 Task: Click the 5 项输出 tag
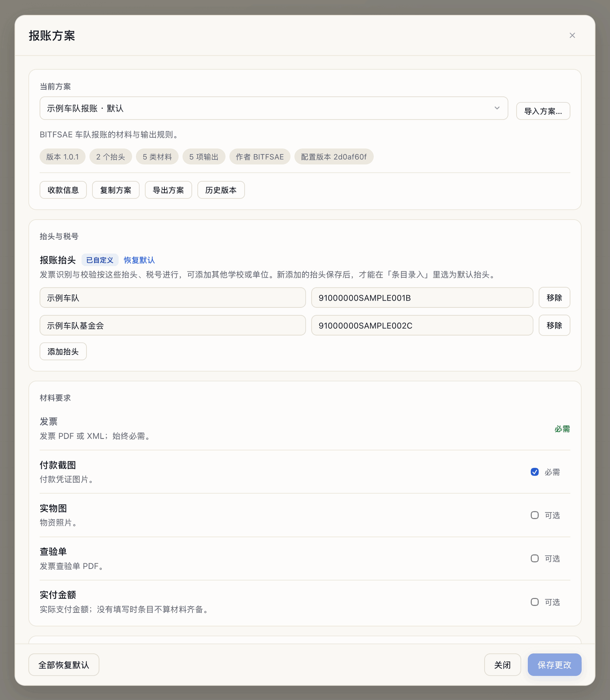point(204,157)
